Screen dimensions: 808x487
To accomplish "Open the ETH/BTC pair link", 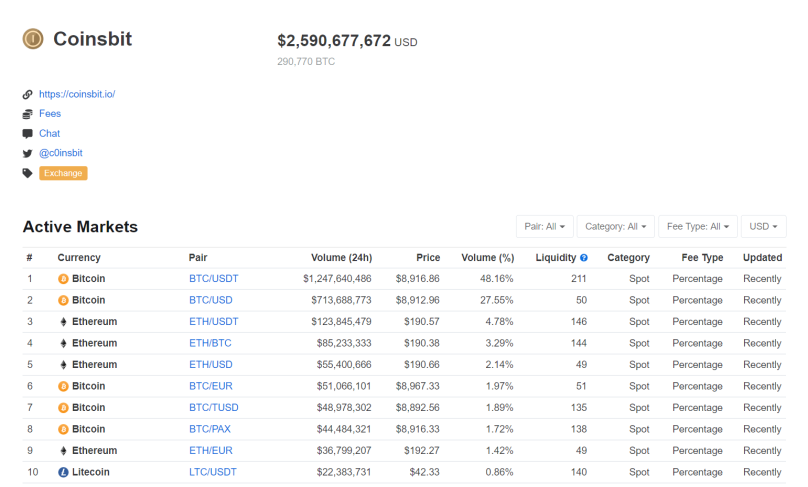I will click(x=210, y=343).
